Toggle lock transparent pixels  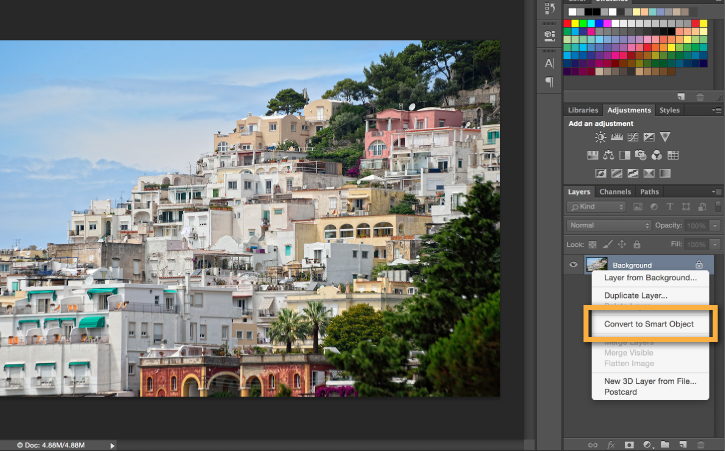point(593,244)
